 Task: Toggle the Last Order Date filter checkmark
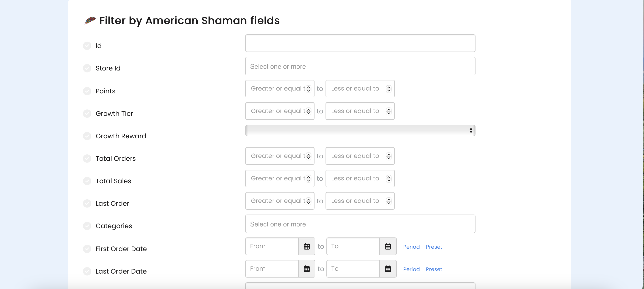tap(87, 271)
